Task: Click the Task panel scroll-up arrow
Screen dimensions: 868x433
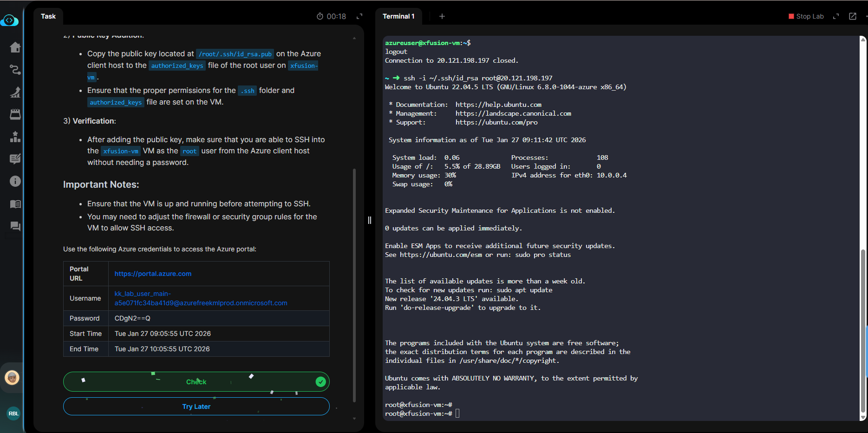Action: [354, 38]
